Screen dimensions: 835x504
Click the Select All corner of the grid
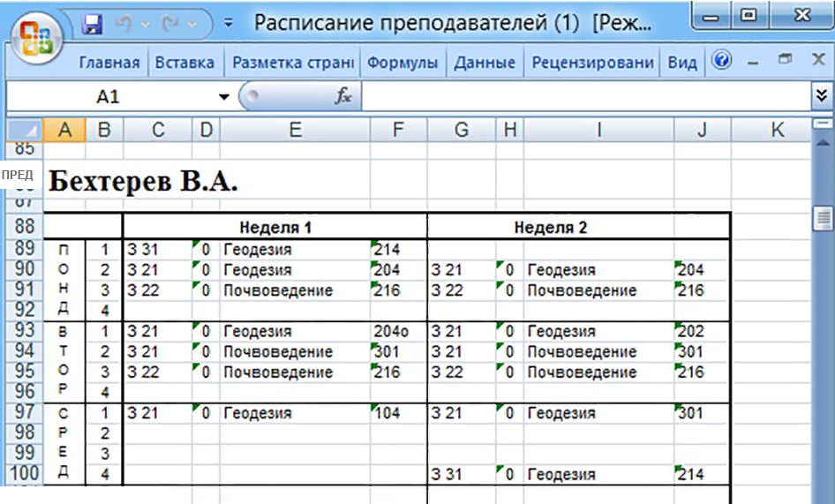click(x=23, y=130)
